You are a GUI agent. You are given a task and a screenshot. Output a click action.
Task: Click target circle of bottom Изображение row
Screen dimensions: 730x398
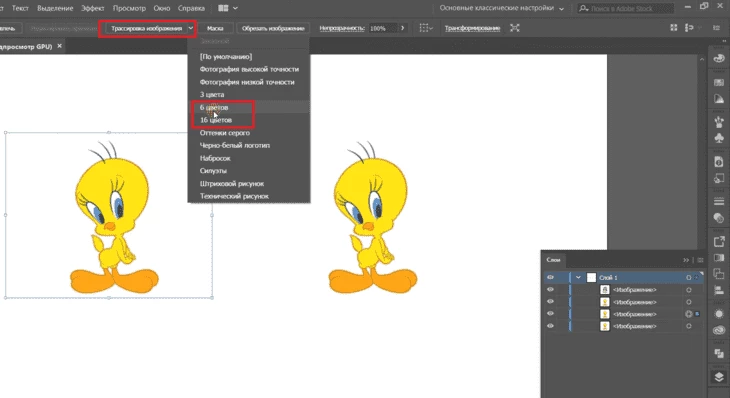tap(689, 326)
